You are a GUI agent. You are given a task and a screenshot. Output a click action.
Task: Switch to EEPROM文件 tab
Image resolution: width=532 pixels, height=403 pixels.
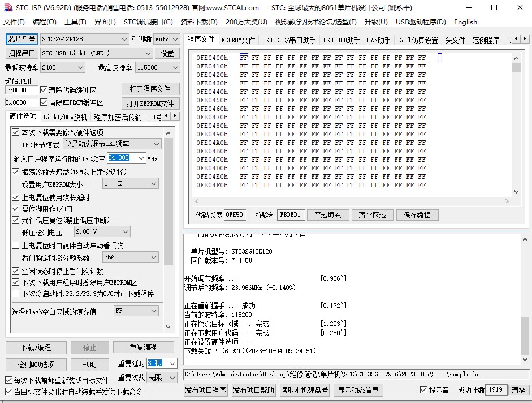pos(238,40)
